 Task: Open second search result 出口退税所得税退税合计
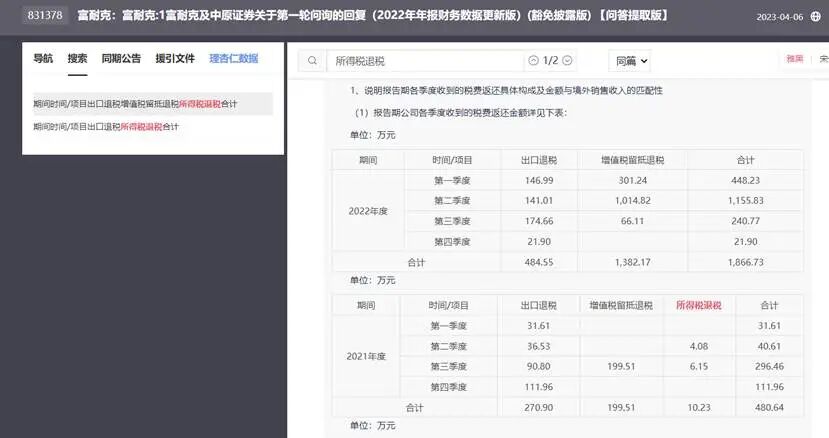106,126
